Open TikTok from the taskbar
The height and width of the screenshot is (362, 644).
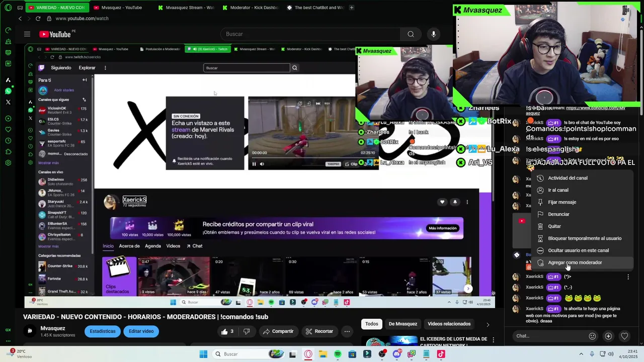click(x=441, y=354)
